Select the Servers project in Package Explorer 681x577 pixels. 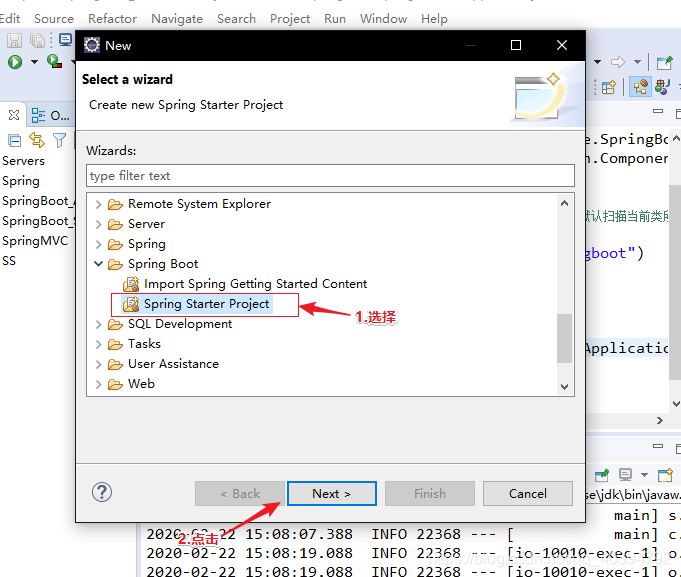click(x=23, y=161)
